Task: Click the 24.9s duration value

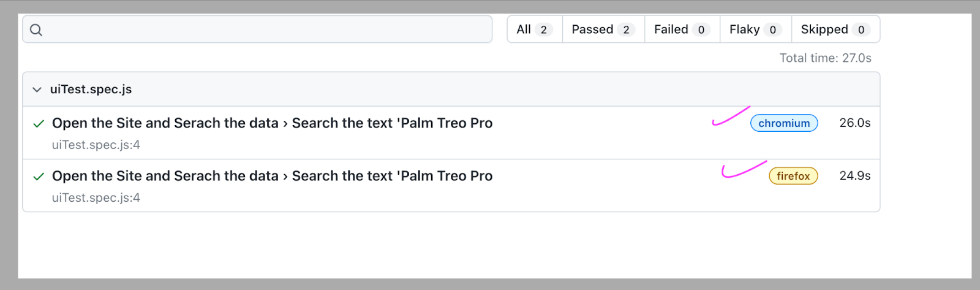Action: click(x=854, y=176)
